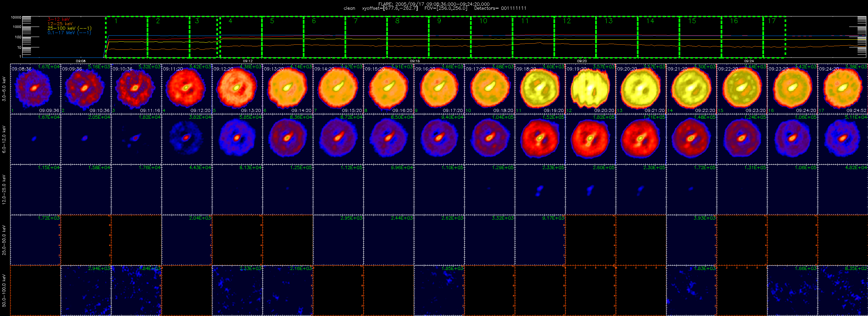Open the 50.0-100.0 keV image peaking 2.94E+03

[86, 290]
